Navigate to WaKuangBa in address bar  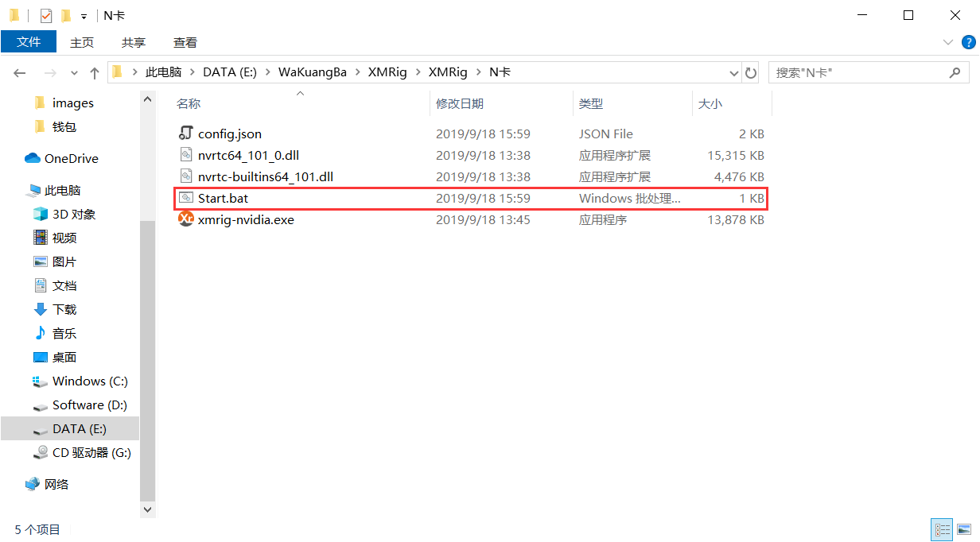coord(313,72)
